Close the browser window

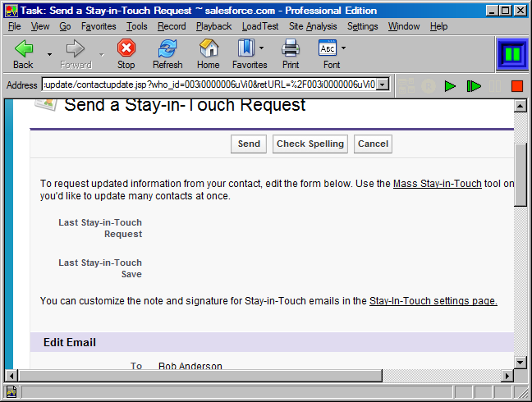point(521,11)
